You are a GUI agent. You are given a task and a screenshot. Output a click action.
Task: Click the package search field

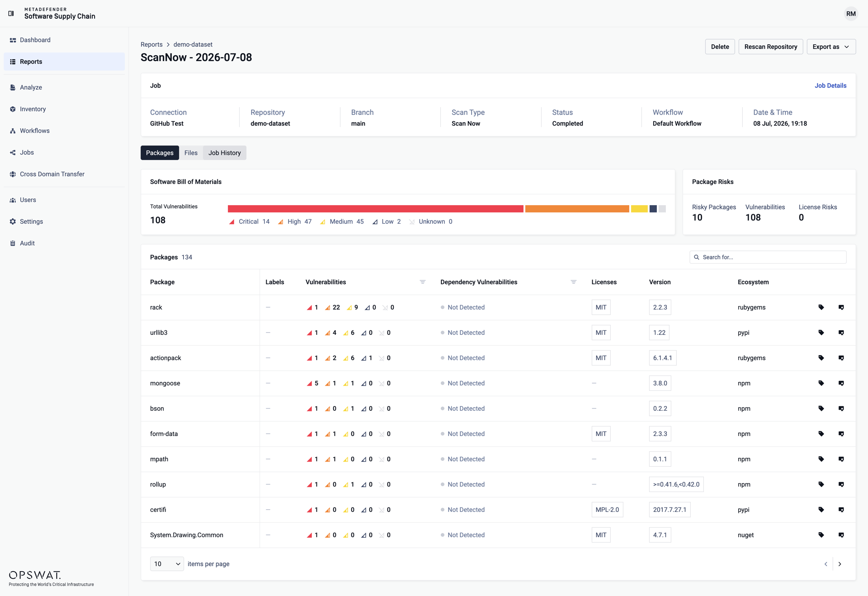(768, 257)
